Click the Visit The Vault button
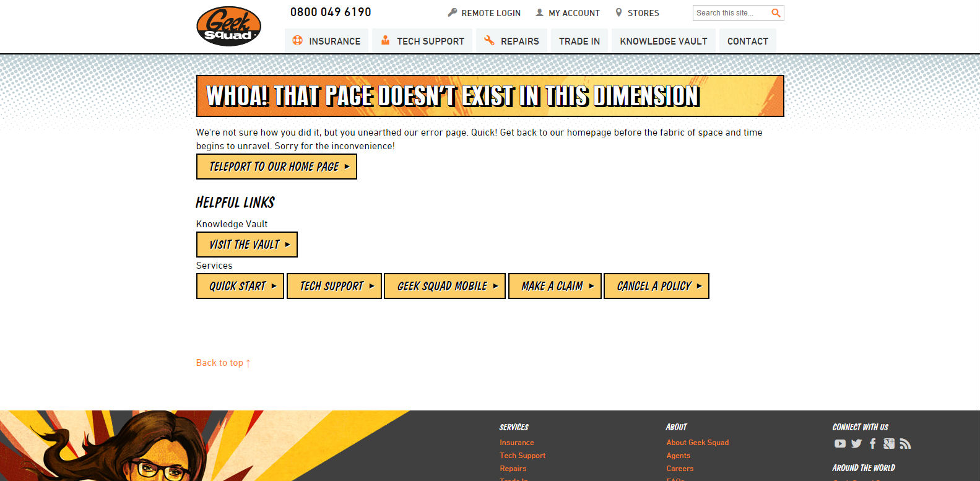 click(247, 245)
